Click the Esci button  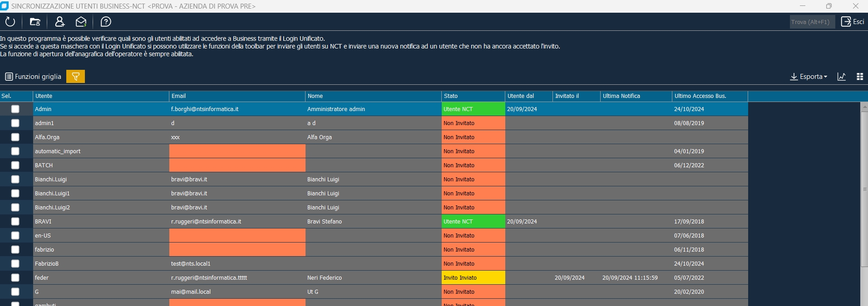[x=853, y=22]
